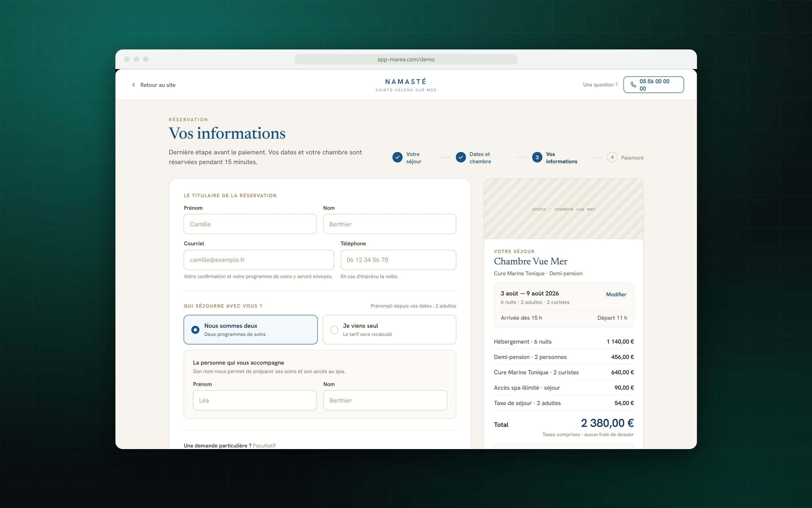Click the total amount 2 380,00 €

[607, 423]
